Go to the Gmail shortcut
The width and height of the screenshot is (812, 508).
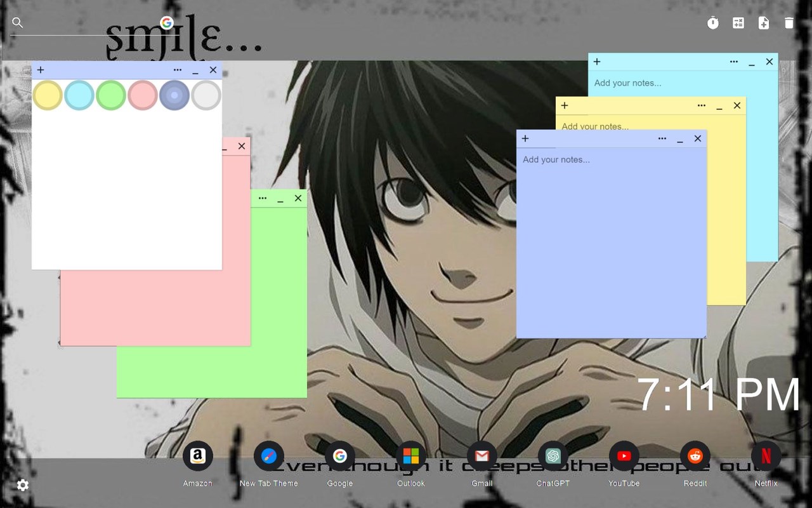pyautogui.click(x=482, y=456)
